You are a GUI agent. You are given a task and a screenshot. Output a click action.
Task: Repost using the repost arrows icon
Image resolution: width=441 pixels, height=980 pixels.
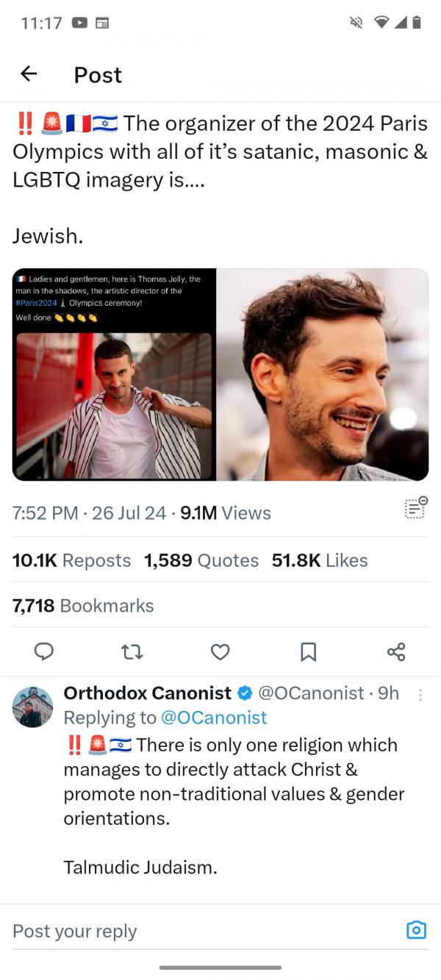[x=132, y=651]
